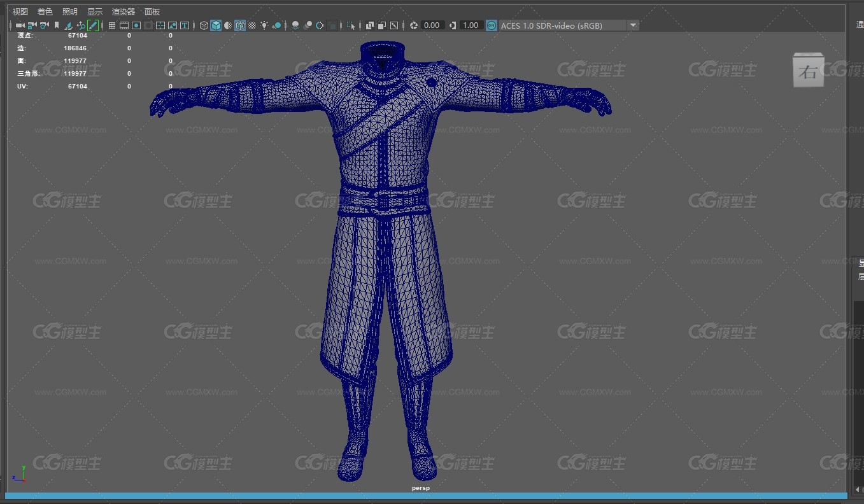Click the Select Camera icon
Image resolution: width=864 pixels, height=504 pixels.
pyautogui.click(x=20, y=25)
